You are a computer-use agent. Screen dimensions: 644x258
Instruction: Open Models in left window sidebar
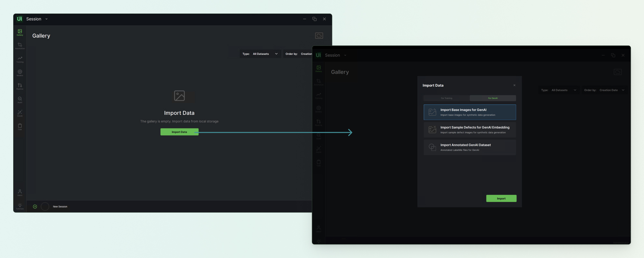click(20, 73)
